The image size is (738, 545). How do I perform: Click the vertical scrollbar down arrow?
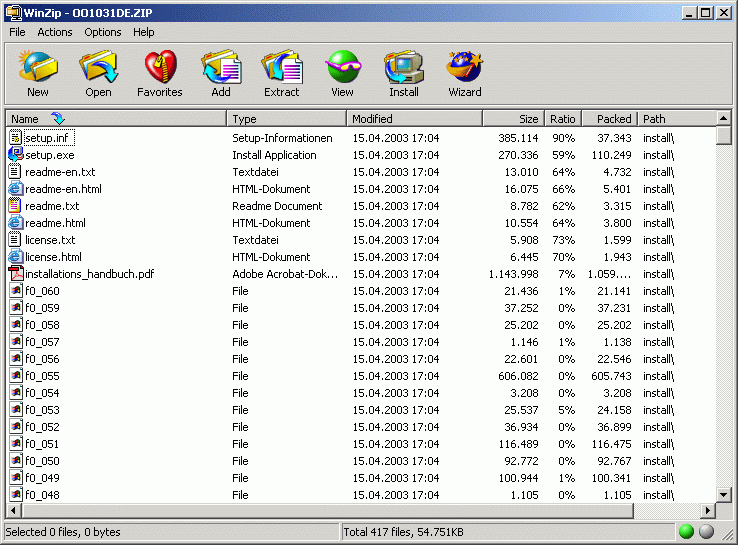point(723,495)
